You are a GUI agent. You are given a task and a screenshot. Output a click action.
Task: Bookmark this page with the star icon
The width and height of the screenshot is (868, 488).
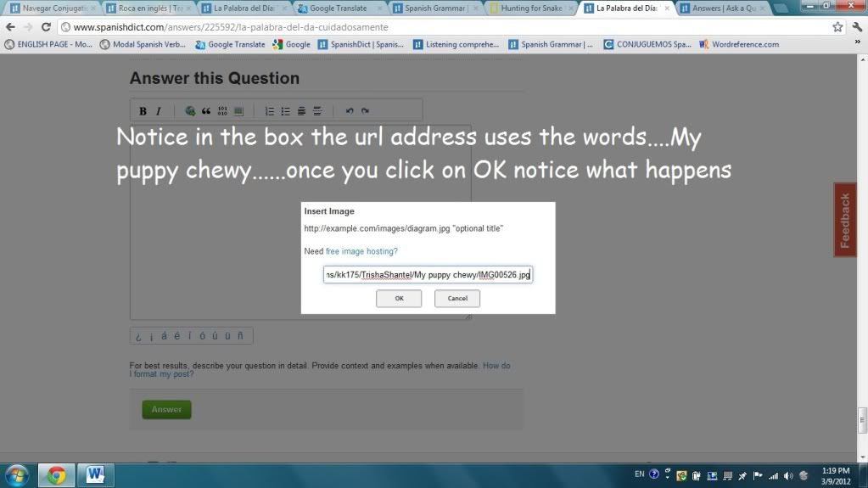tap(837, 27)
